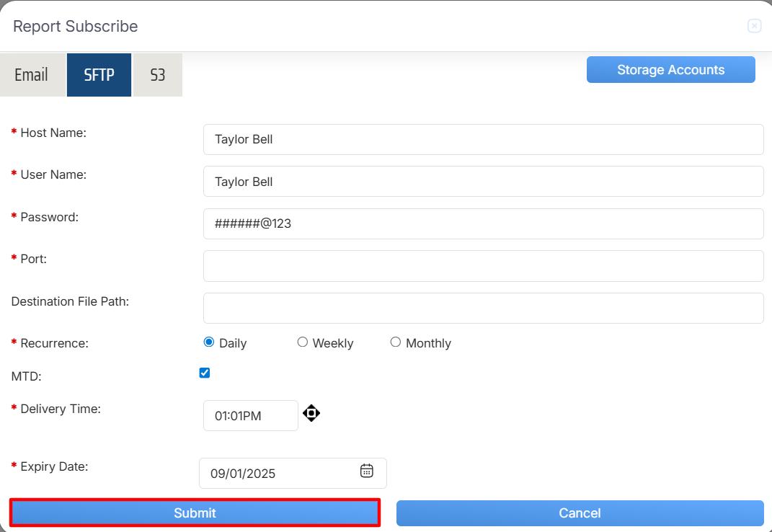This screenshot has height=532, width=772.
Task: Click the Expiry Date field showing 09/01/2025
Action: pos(281,474)
